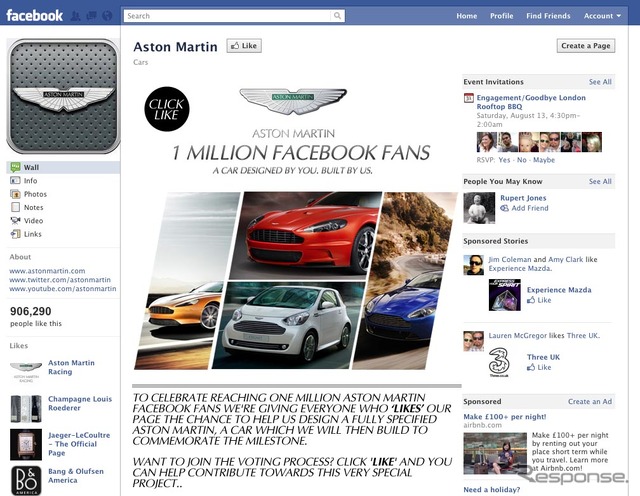Go to Home in the top navigation
Image resolution: width=640 pixels, height=496 pixels.
coord(467,16)
